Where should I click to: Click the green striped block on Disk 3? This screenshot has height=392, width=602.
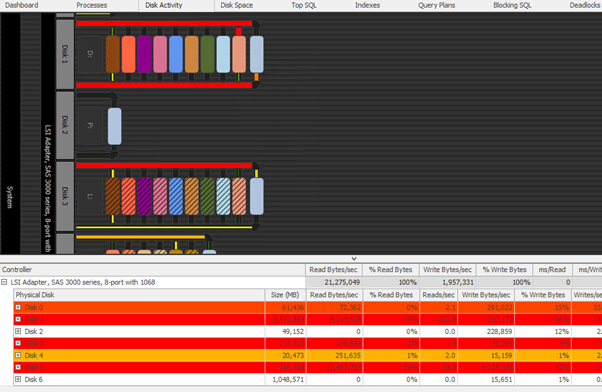(x=207, y=196)
